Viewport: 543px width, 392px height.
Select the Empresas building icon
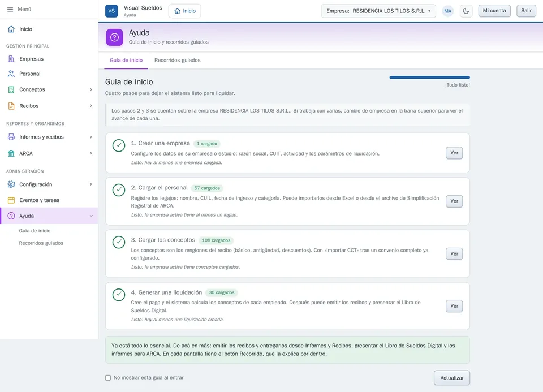(11, 59)
